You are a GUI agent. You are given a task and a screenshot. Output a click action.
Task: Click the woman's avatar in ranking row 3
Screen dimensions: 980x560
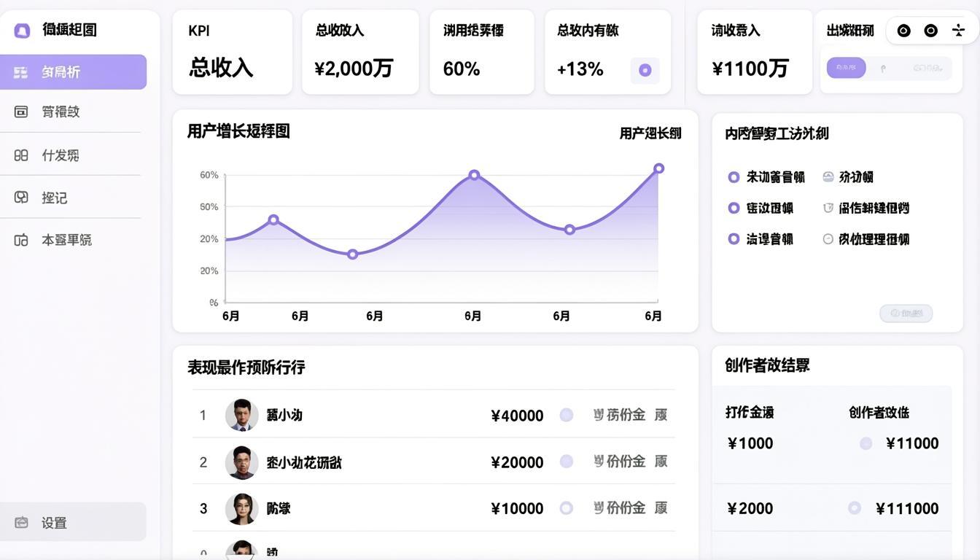tap(241, 508)
